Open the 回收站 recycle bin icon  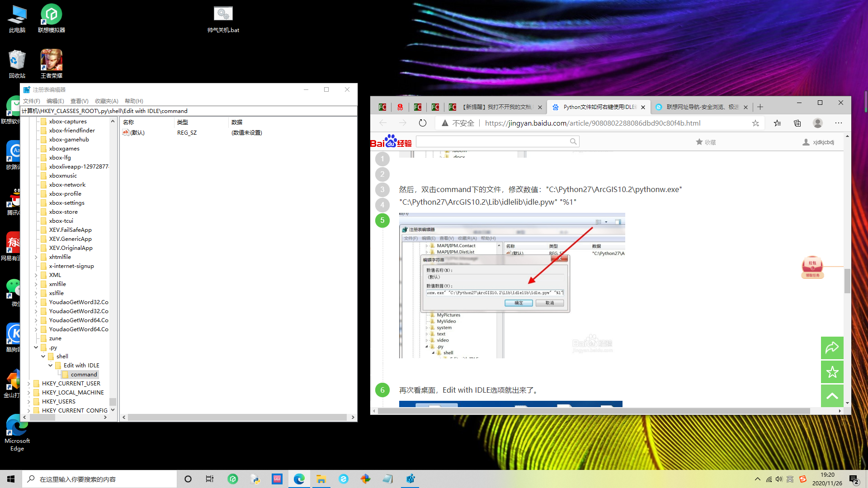point(17,64)
